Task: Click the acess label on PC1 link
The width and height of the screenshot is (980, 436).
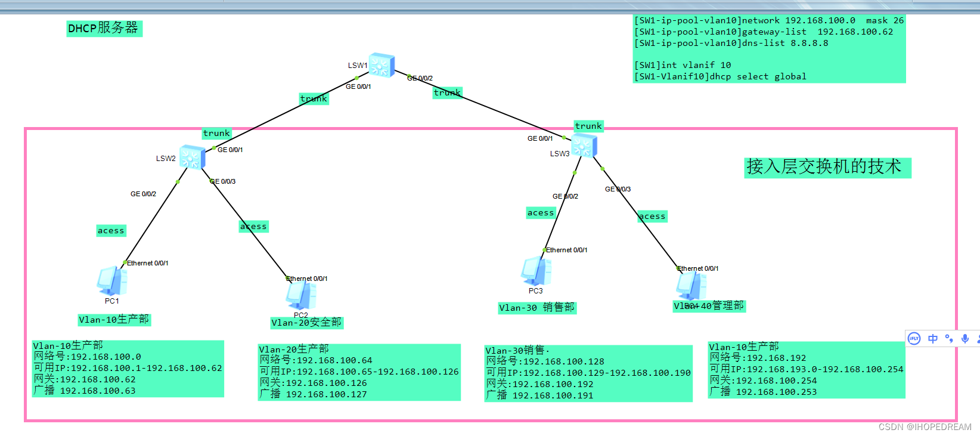Action: click(111, 230)
